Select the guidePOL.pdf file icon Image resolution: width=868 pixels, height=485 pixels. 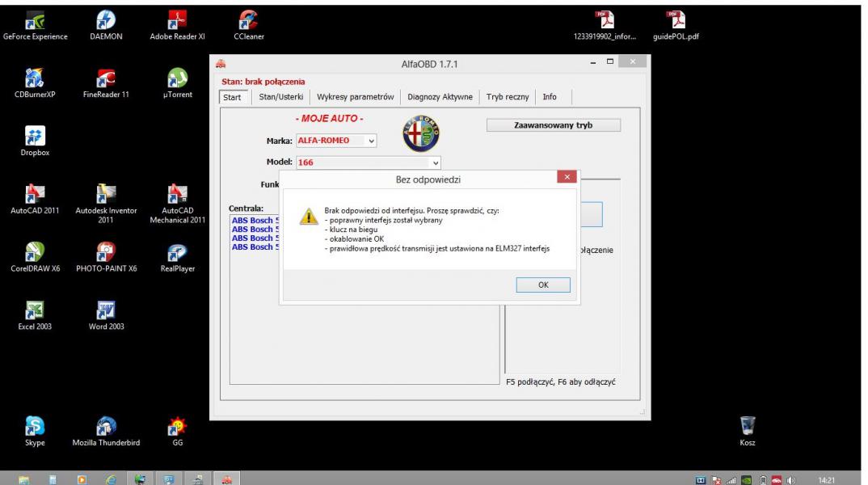coord(676,26)
